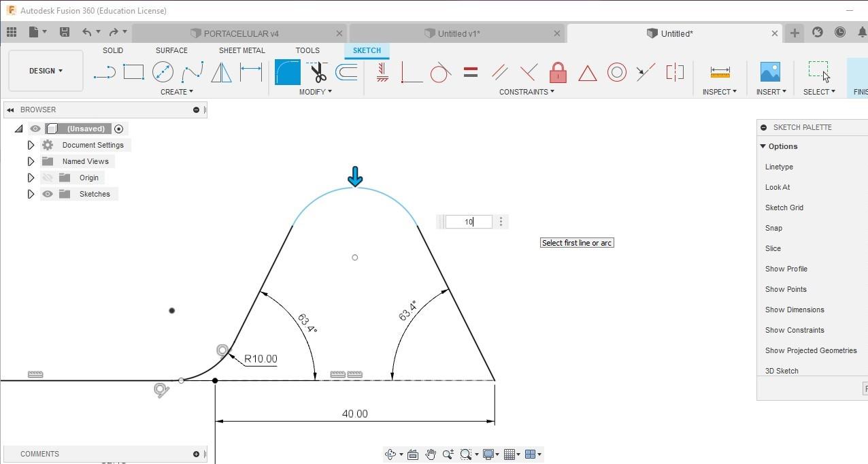
Task: Open the CREATE dropdown menu
Action: pos(176,92)
